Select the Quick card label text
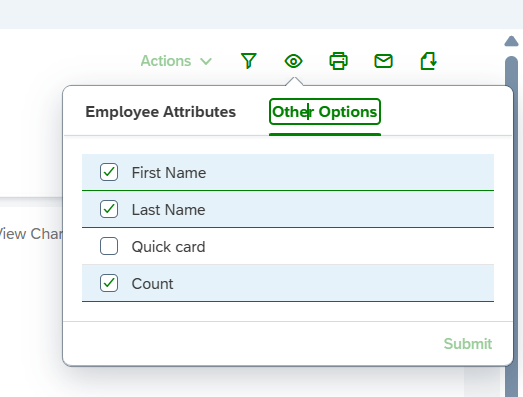Viewport: 523px width, 397px height. (168, 247)
